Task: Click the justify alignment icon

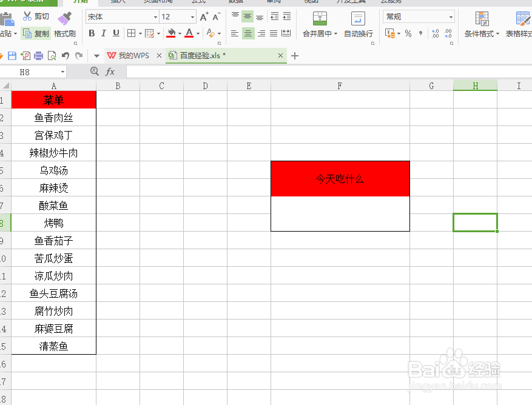Action: [x=274, y=33]
